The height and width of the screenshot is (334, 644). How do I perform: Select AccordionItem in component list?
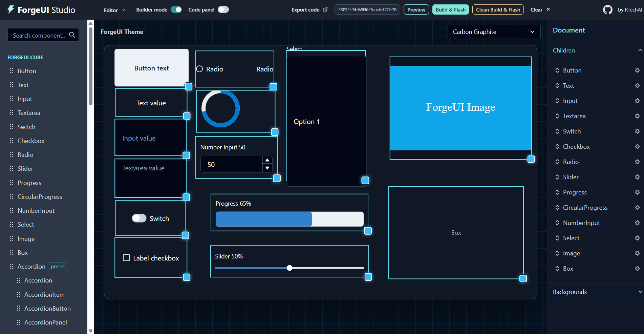(x=44, y=294)
